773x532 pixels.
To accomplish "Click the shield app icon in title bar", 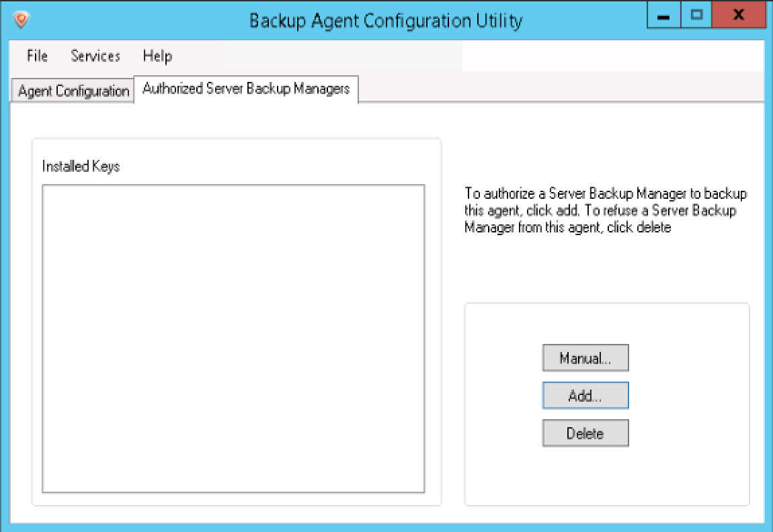I will [x=21, y=19].
